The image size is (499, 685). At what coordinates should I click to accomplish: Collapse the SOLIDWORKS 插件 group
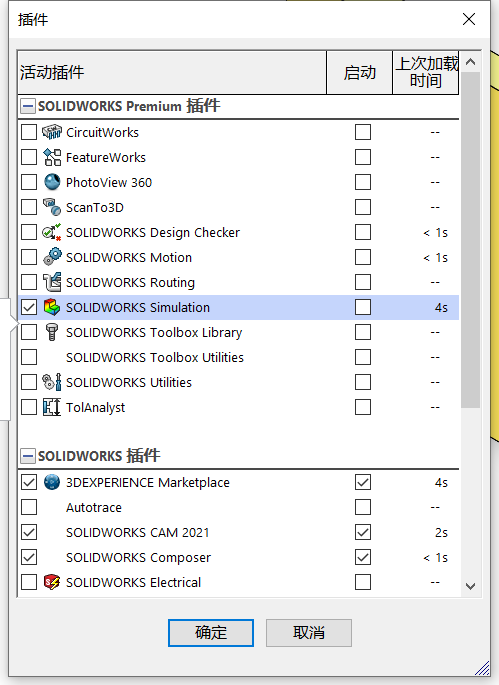point(28,456)
